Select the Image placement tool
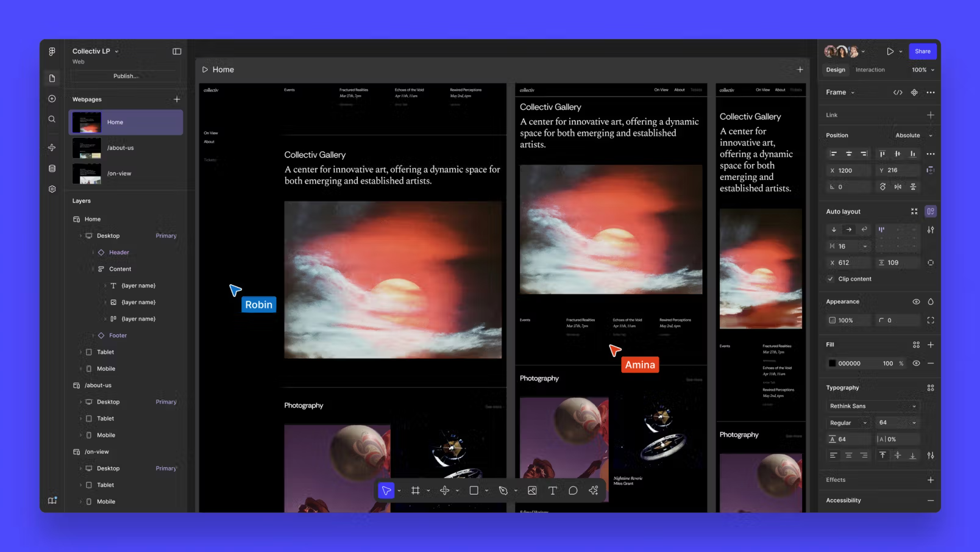The width and height of the screenshot is (980, 552). point(531,490)
